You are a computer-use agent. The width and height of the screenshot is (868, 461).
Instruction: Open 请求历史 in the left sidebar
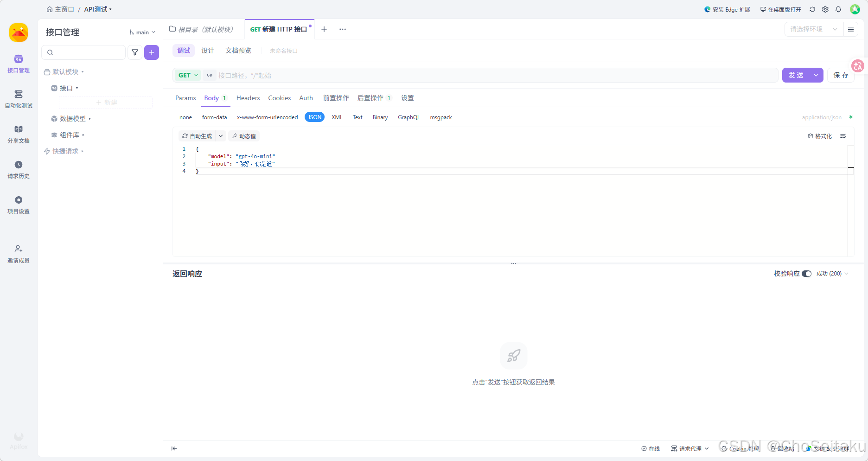point(19,170)
